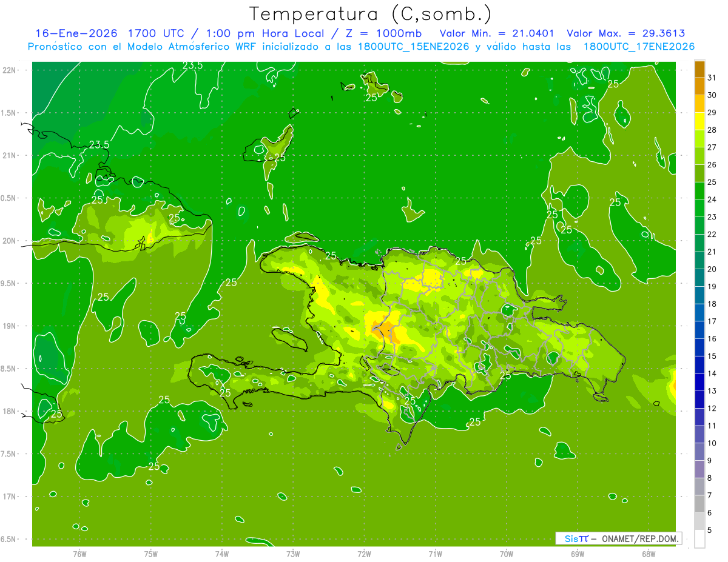Viewport: 728px width, 562px height.
Task: Click the "73W" longitude axis label
Action: [x=292, y=554]
